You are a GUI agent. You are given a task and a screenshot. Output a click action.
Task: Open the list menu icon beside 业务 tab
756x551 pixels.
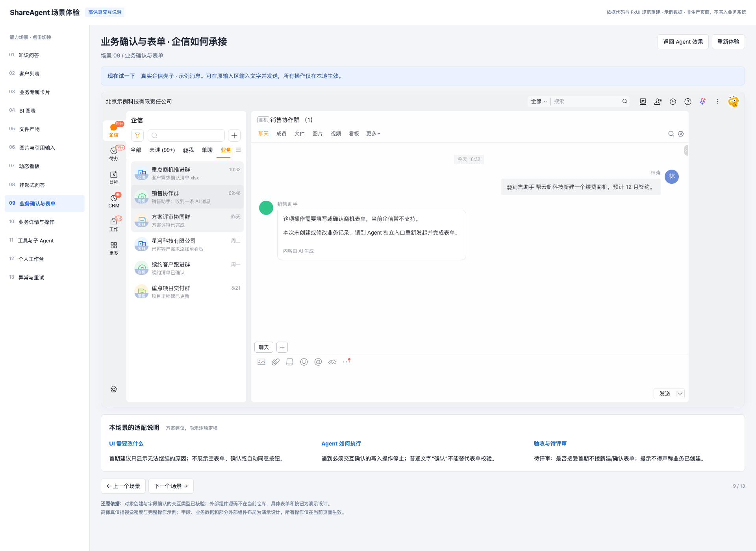point(238,150)
